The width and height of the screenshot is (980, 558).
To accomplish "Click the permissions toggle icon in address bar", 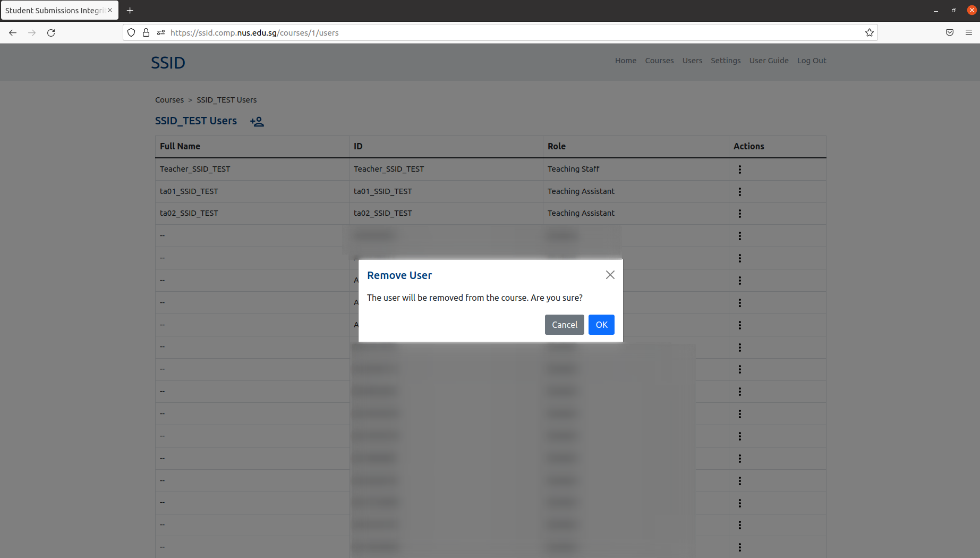I will pyautogui.click(x=160, y=32).
